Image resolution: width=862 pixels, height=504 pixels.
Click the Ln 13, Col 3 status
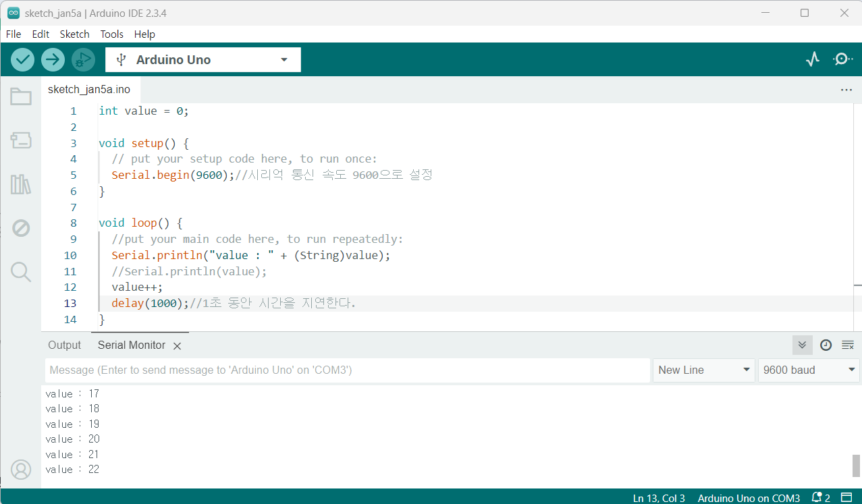point(659,498)
